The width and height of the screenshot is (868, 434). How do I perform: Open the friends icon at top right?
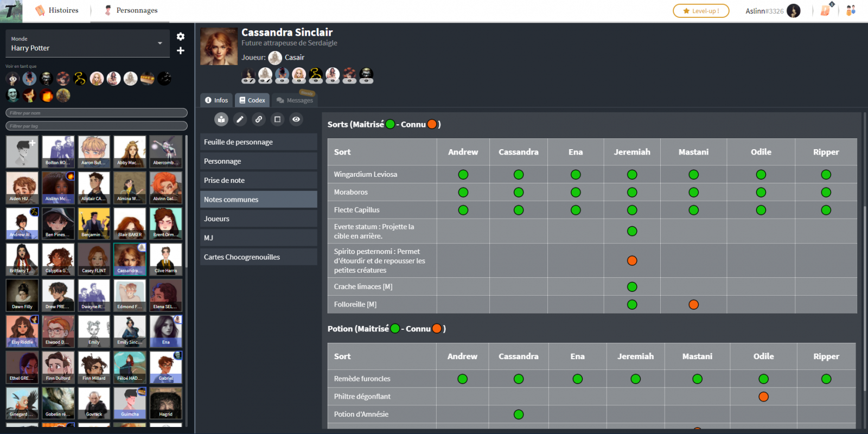point(851,10)
